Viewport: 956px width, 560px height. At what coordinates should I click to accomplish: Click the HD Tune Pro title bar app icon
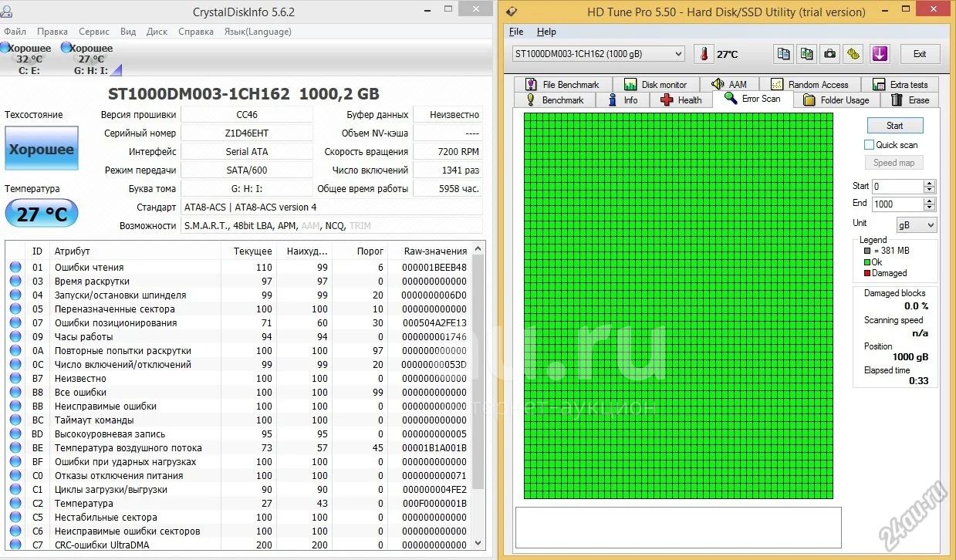[512, 12]
